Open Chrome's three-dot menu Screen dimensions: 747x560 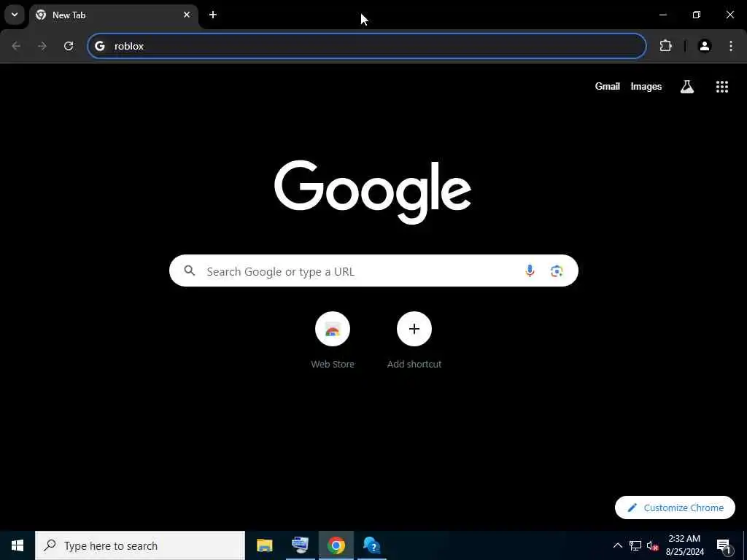pyautogui.click(x=731, y=46)
